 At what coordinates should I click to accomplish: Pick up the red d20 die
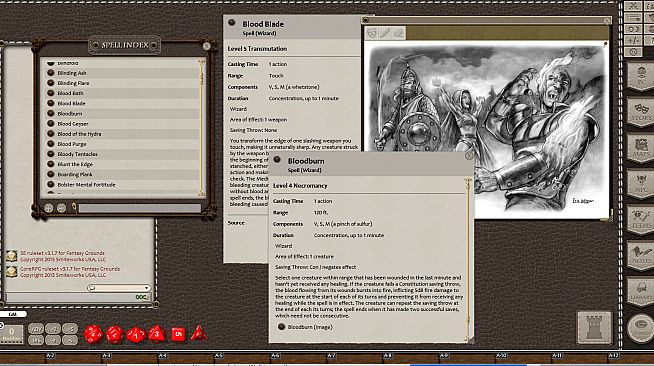(x=93, y=334)
